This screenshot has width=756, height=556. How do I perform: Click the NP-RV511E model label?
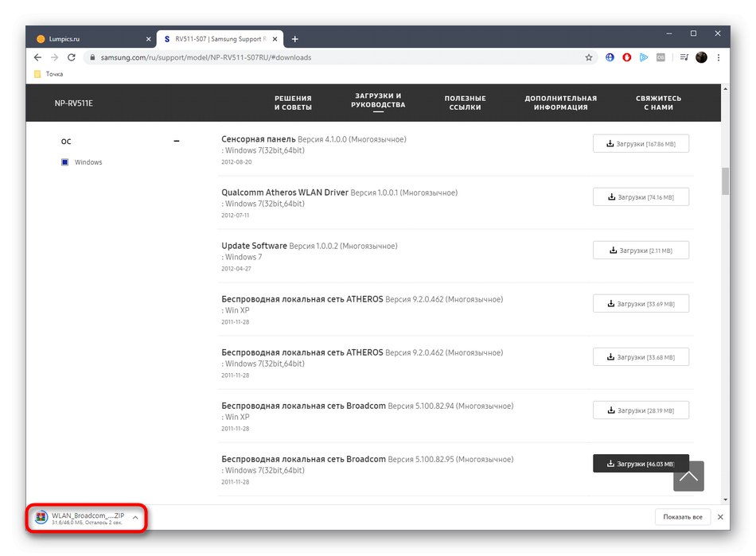pos(74,103)
